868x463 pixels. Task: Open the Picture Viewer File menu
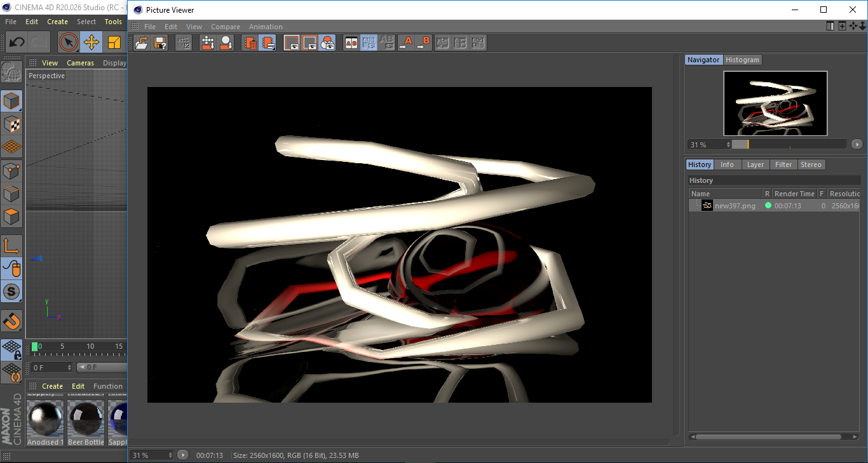[150, 27]
